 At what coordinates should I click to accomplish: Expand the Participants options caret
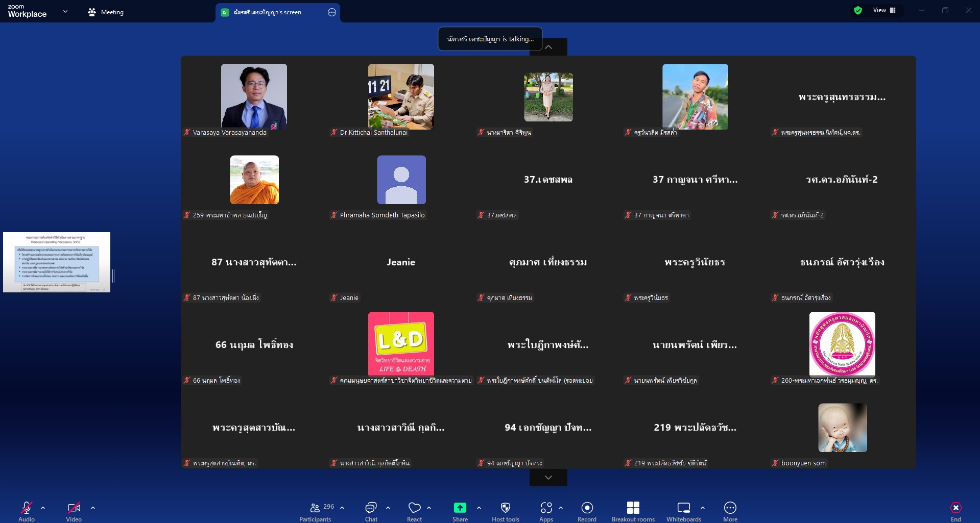click(x=342, y=508)
